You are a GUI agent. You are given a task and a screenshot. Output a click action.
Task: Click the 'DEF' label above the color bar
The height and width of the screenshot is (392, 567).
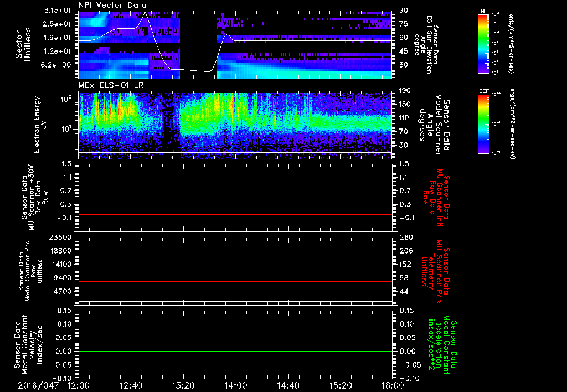point(483,91)
